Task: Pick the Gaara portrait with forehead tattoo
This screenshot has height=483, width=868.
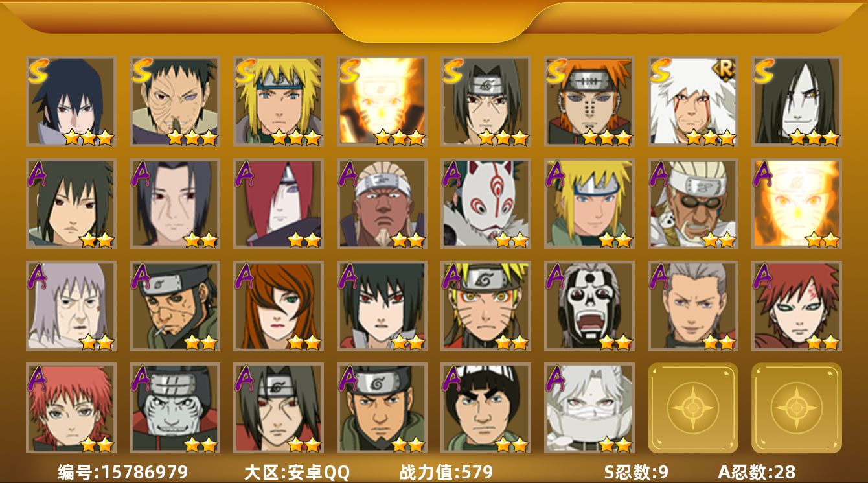Action: click(796, 306)
